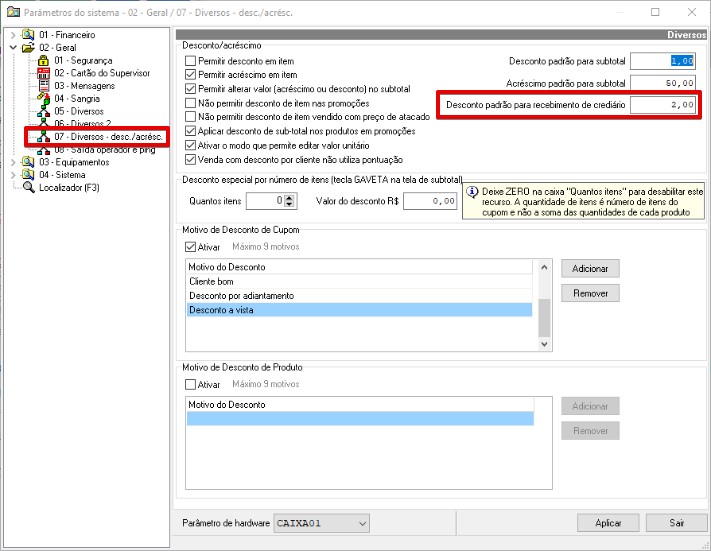Image resolution: width=711 pixels, height=551 pixels.
Task: Open 02 - Cartão do Supervisor settings
Action: point(102,73)
